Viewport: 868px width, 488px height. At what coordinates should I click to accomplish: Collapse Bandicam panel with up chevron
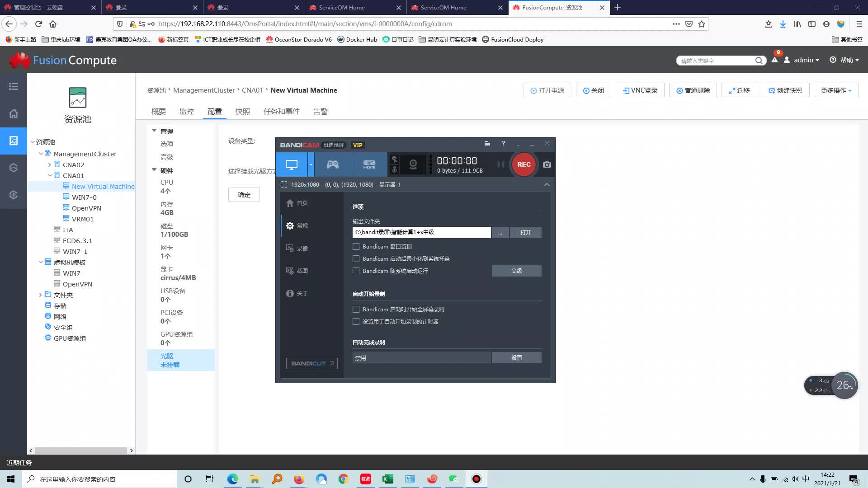(x=547, y=184)
